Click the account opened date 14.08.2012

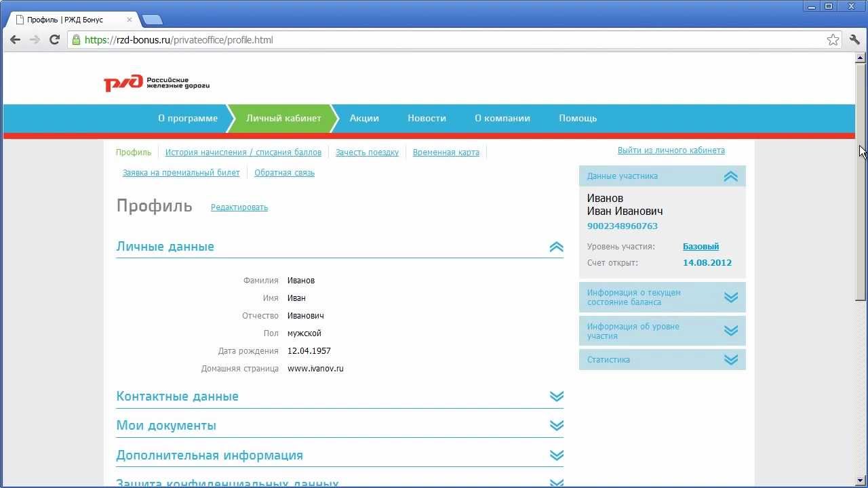tap(707, 263)
